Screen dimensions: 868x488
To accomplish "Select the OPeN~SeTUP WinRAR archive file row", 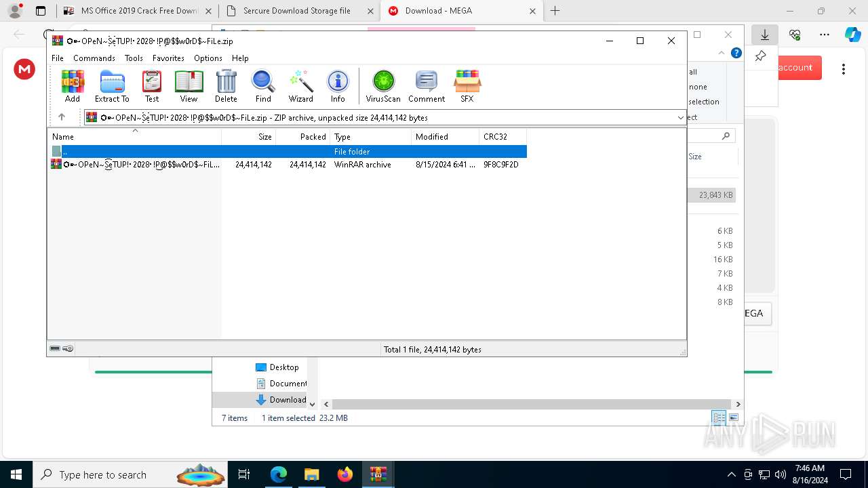I will (288, 164).
